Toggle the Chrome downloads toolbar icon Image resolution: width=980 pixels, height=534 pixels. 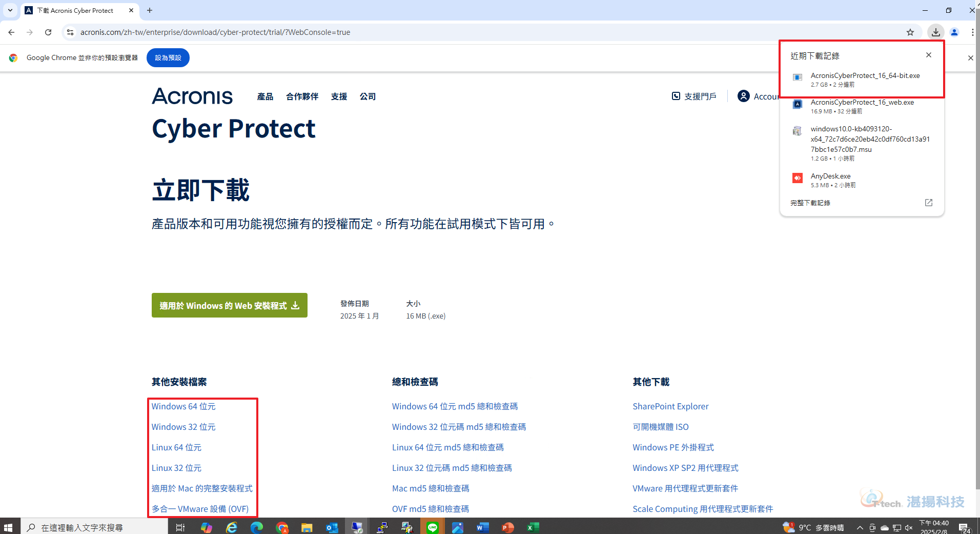tap(936, 32)
